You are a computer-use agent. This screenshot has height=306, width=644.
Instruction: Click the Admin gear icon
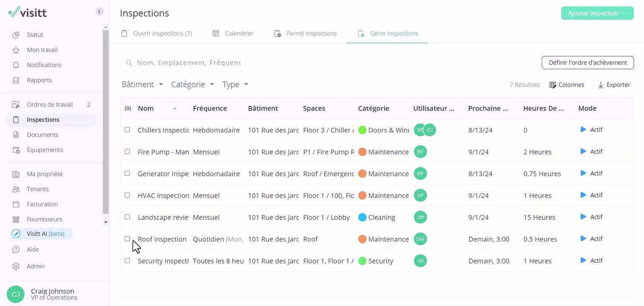16,266
